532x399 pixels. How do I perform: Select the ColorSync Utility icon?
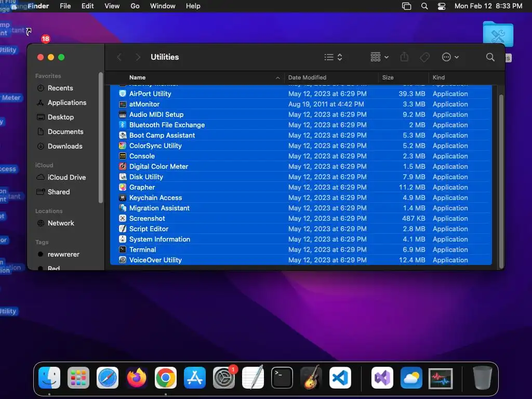pos(123,145)
